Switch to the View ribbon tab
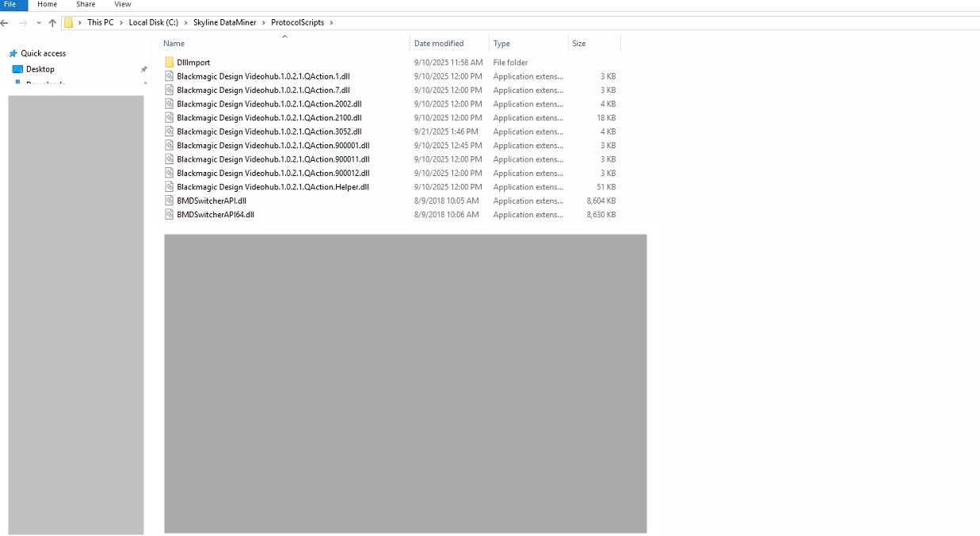The height and width of the screenshot is (536, 980). (x=122, y=5)
